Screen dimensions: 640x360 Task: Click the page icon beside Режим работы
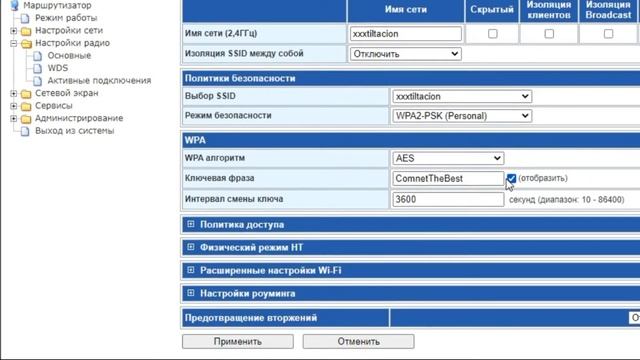pos(25,18)
